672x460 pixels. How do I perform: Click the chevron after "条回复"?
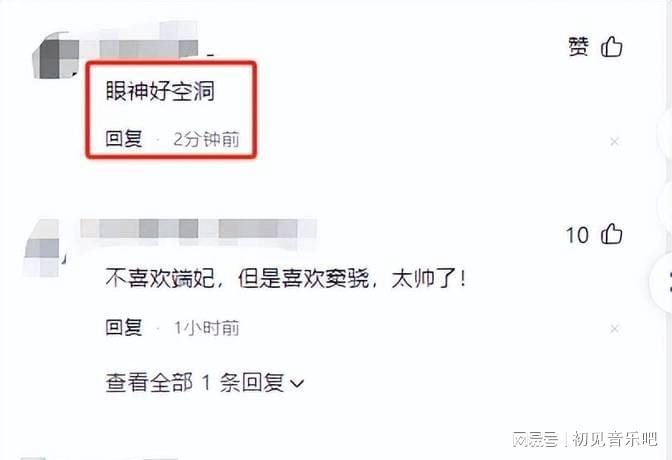click(297, 383)
